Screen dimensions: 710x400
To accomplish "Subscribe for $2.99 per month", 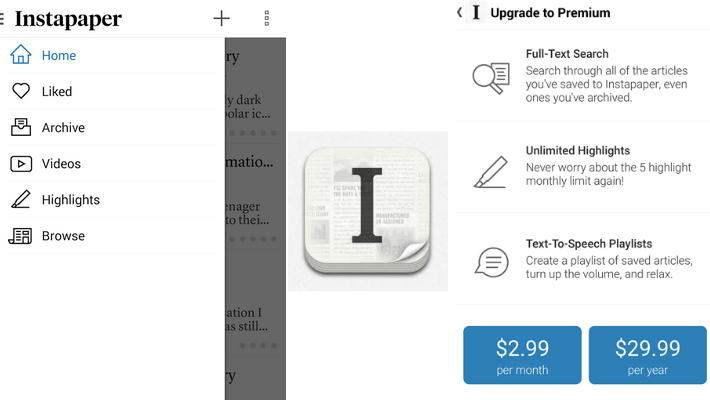I will click(522, 355).
